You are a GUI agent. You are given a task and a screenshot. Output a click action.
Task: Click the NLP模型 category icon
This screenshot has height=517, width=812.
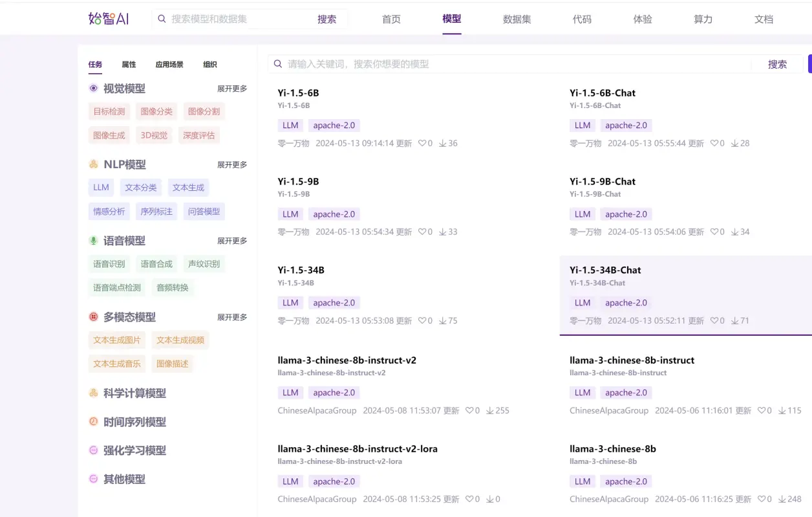94,164
